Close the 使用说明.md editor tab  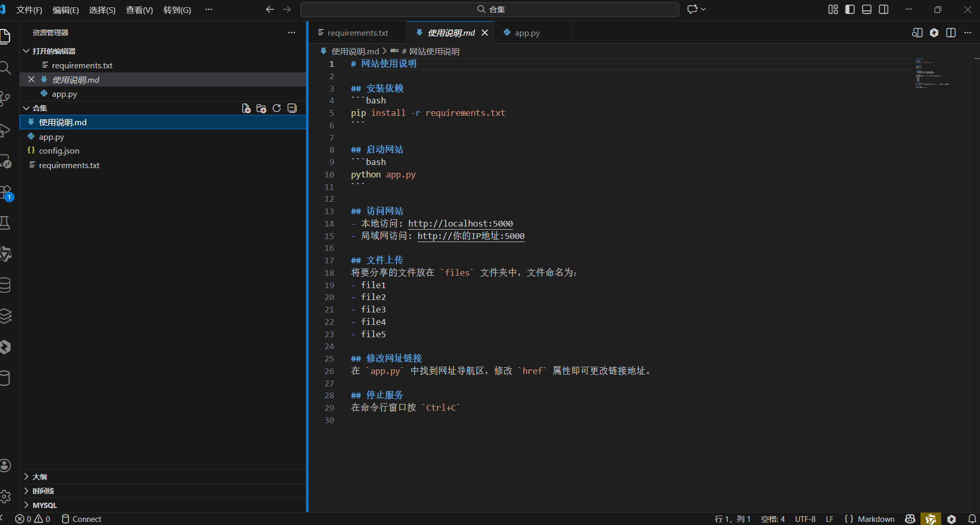[485, 33]
